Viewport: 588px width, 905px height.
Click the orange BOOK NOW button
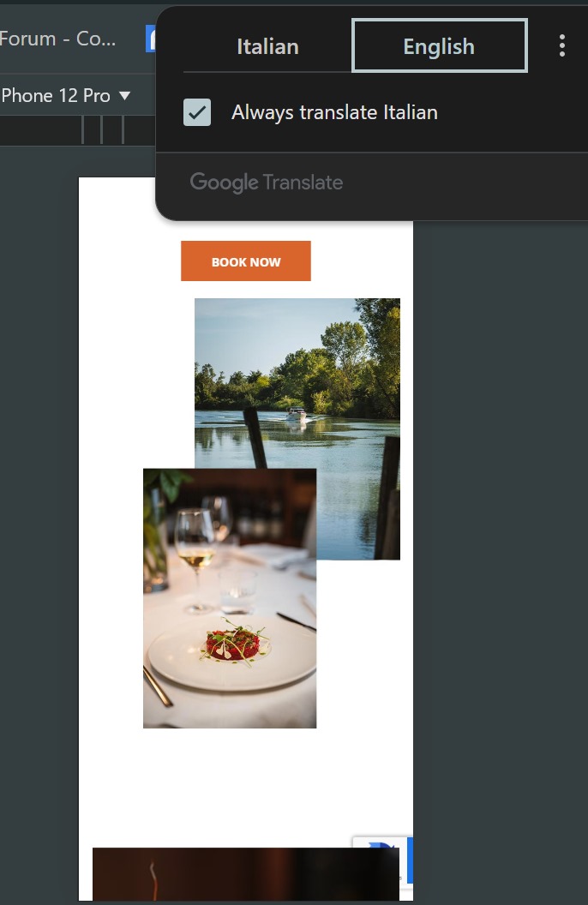pyautogui.click(x=246, y=261)
